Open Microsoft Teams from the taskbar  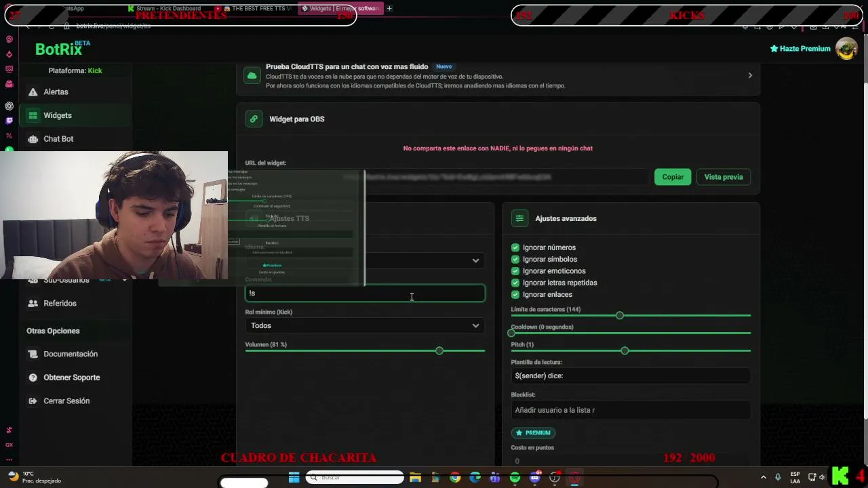[x=495, y=478]
